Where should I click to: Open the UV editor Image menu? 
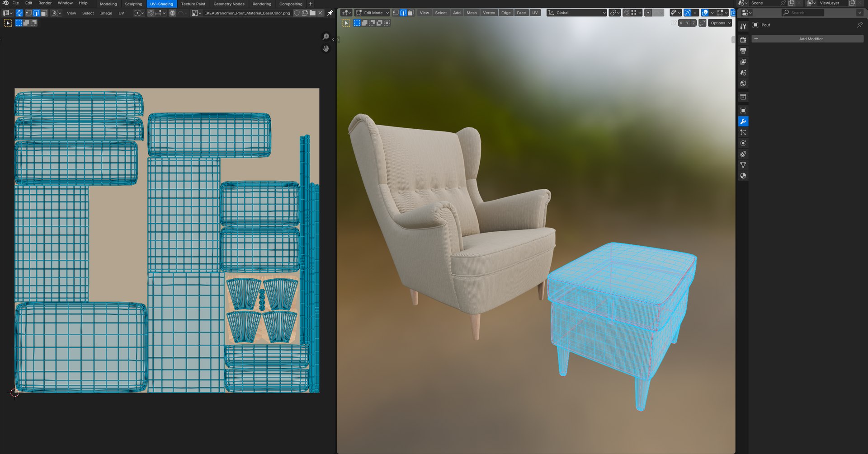point(106,13)
